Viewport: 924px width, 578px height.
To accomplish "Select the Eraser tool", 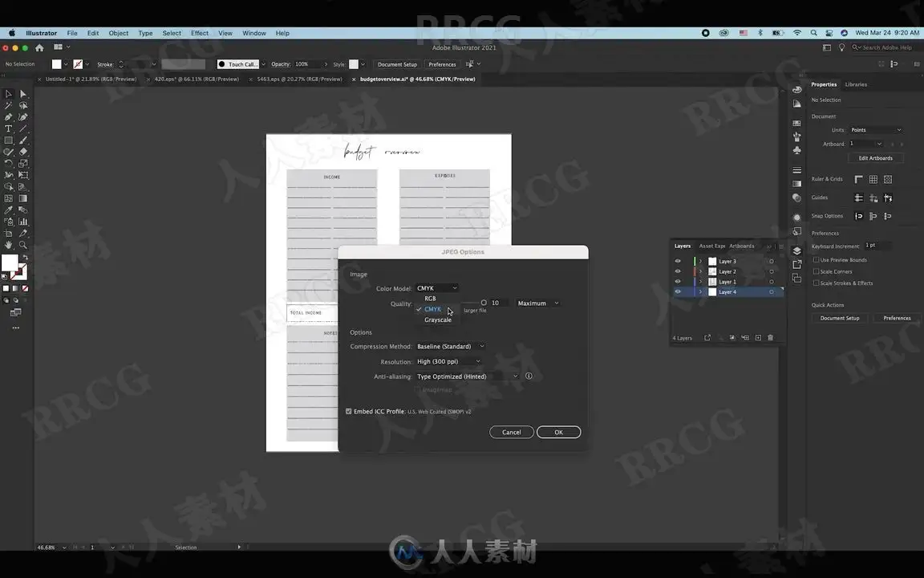I will pos(23,152).
